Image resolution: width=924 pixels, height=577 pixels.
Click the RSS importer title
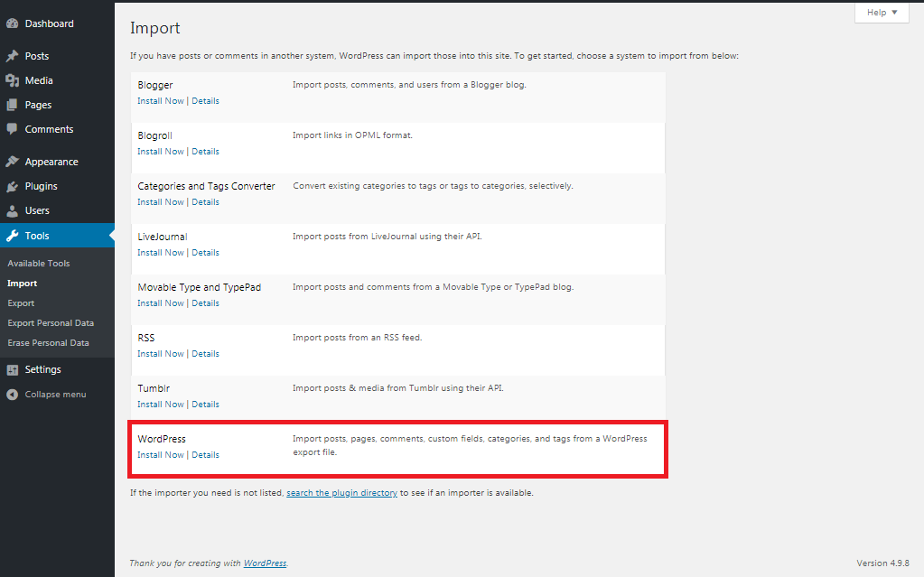[x=146, y=339]
